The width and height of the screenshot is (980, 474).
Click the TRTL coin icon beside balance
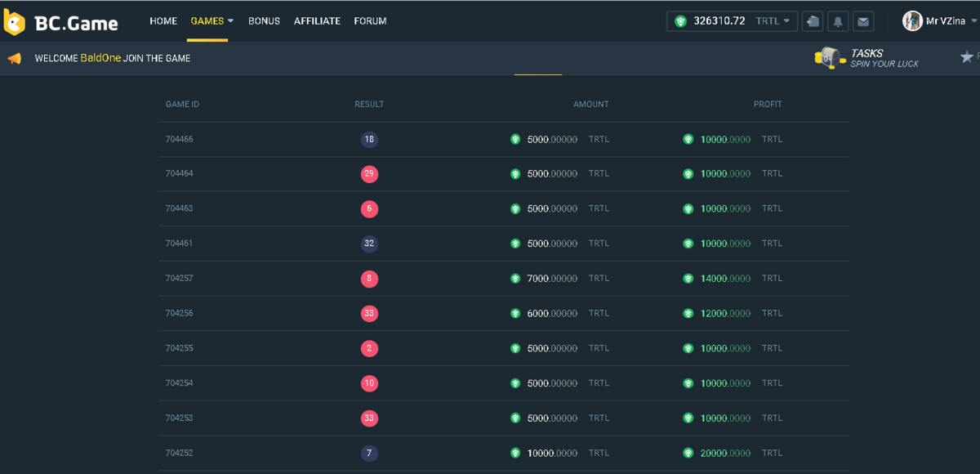coord(680,21)
